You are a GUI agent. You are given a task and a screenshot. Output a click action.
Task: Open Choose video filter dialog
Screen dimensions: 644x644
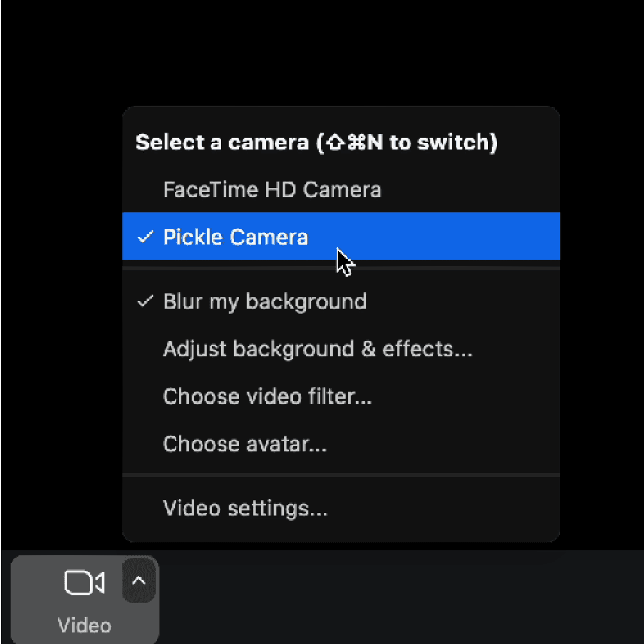tap(341, 396)
